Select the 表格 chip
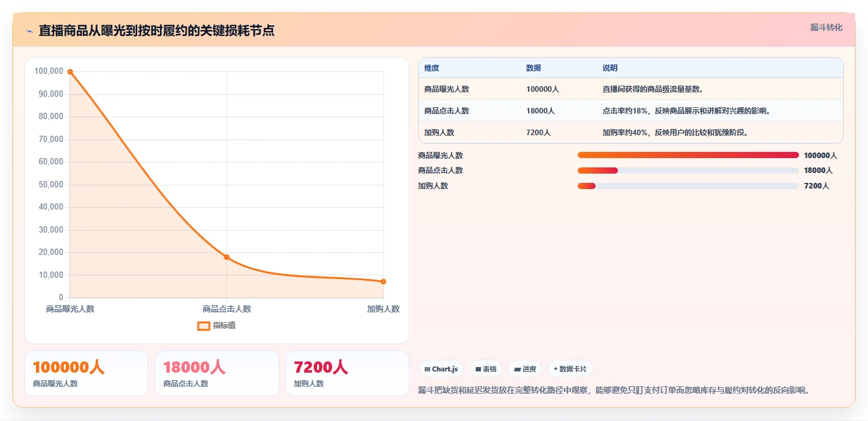The height and width of the screenshot is (421, 868). click(x=486, y=369)
